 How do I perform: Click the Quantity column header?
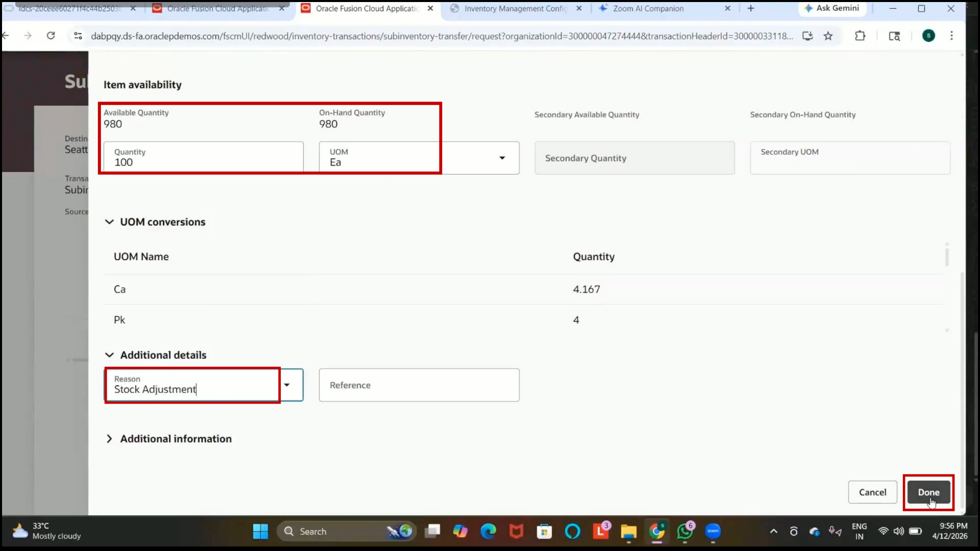point(594,257)
